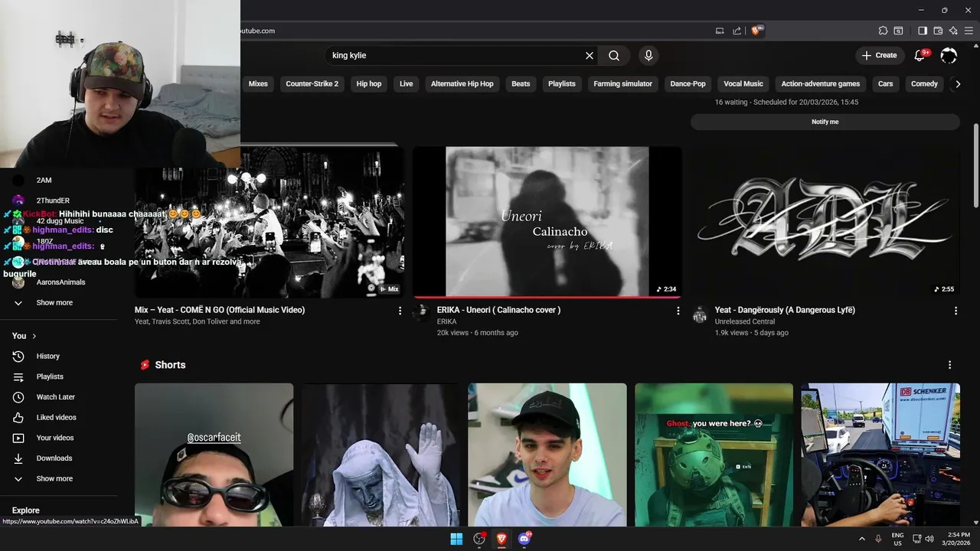Open more options for Mix Yeat video
This screenshot has width=980, height=551.
coord(400,311)
